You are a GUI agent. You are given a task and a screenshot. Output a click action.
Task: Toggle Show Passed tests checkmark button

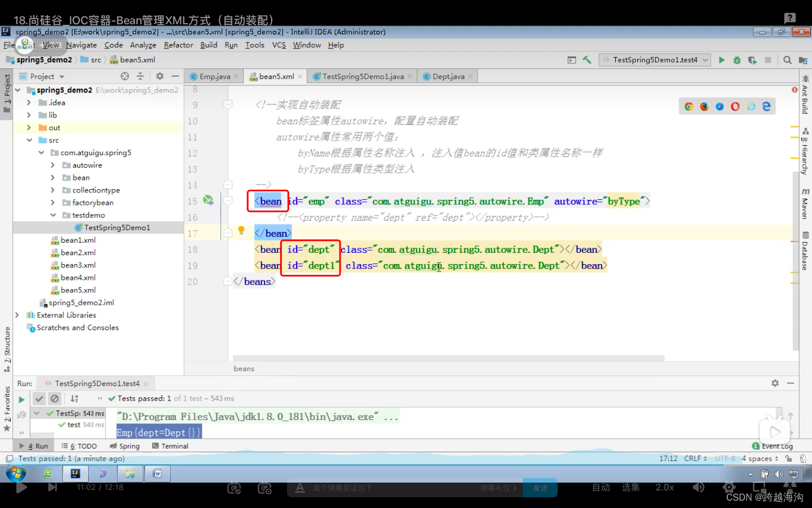point(39,398)
